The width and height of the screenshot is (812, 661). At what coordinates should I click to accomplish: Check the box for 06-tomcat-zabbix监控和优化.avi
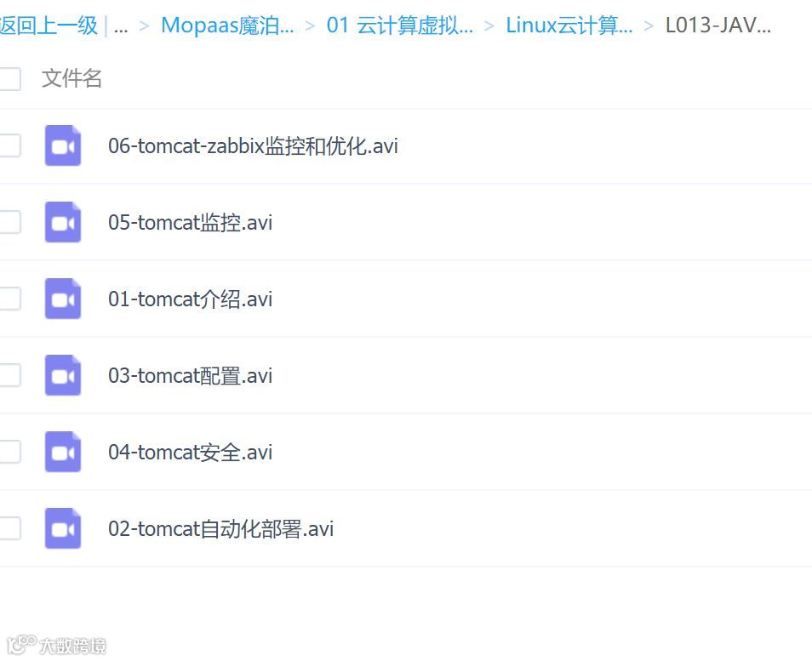(x=10, y=145)
